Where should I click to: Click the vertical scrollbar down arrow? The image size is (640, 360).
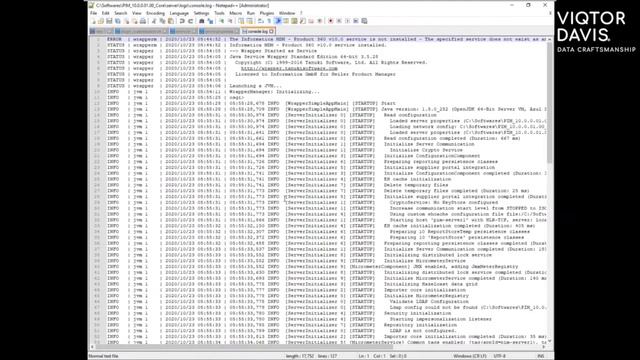point(549,341)
